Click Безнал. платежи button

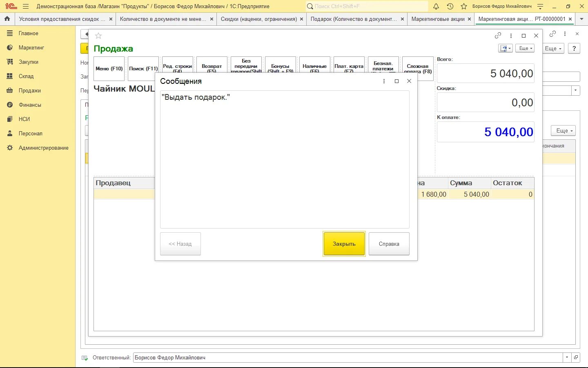(x=383, y=65)
